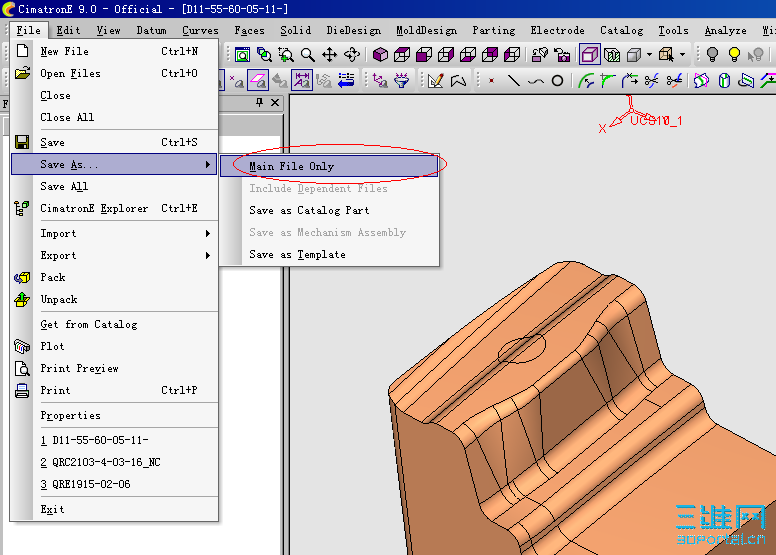Activate the rotate view icon
The image size is (776, 555).
[352, 54]
